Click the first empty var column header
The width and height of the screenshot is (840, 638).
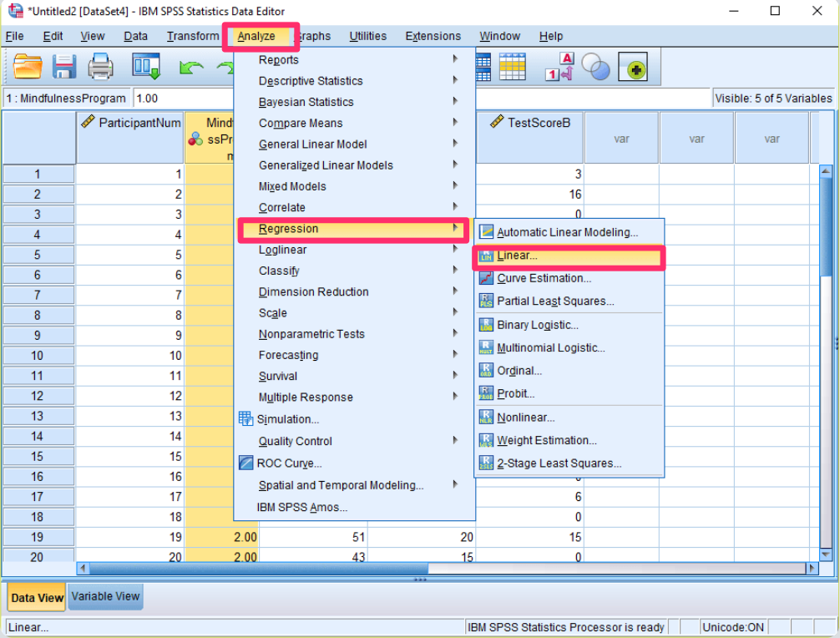pos(621,138)
